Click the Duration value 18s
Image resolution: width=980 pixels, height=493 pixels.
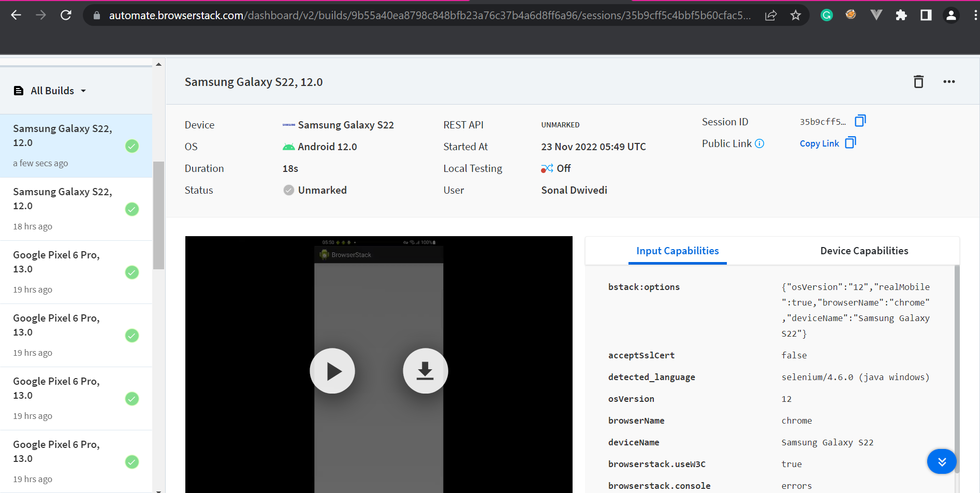(x=290, y=168)
